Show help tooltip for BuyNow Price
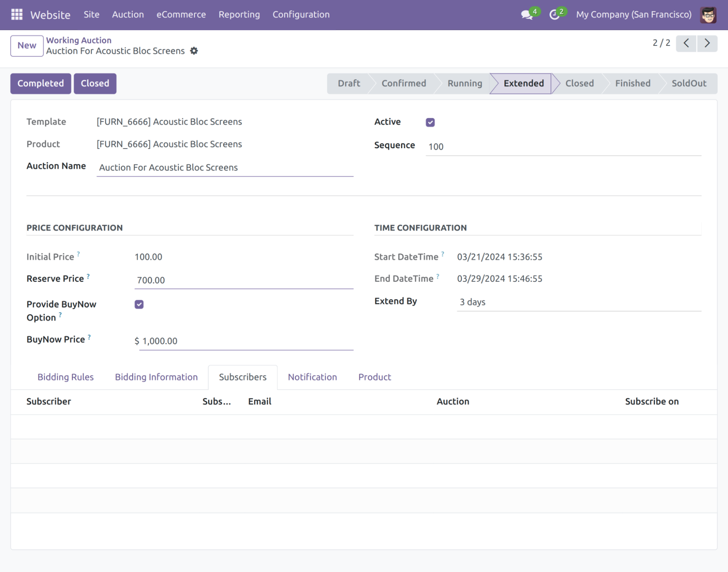 (89, 337)
